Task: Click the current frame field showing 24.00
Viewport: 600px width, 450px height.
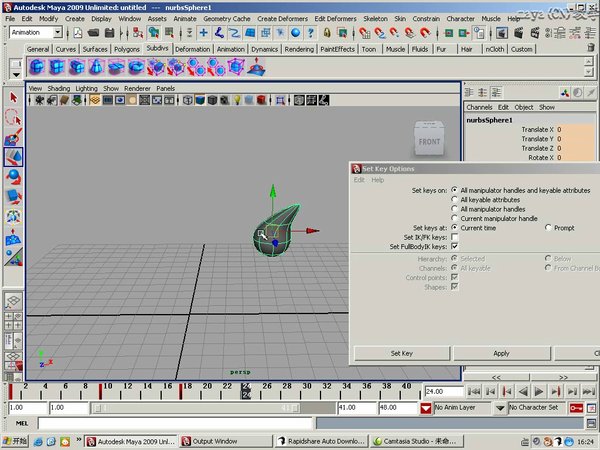Action: pos(443,392)
